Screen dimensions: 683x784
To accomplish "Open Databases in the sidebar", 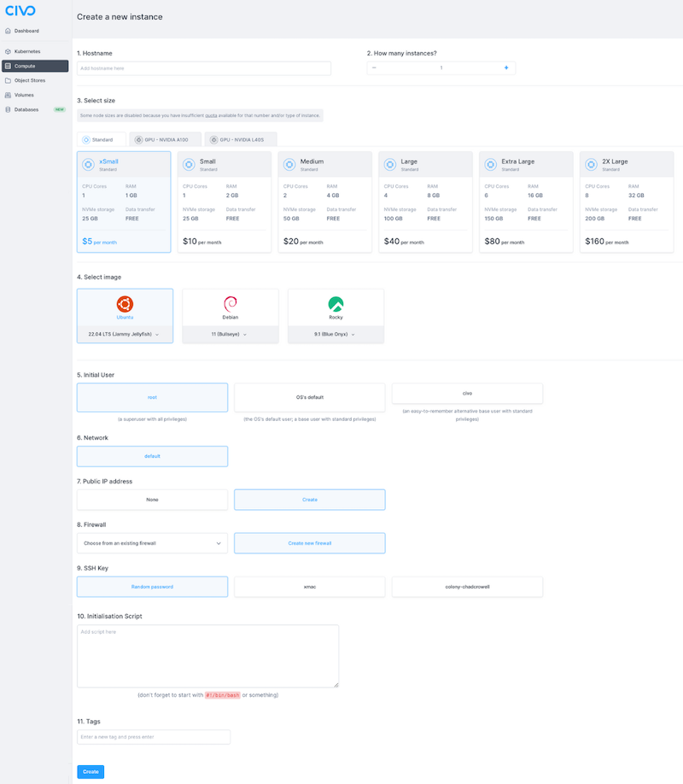I will [x=26, y=109].
